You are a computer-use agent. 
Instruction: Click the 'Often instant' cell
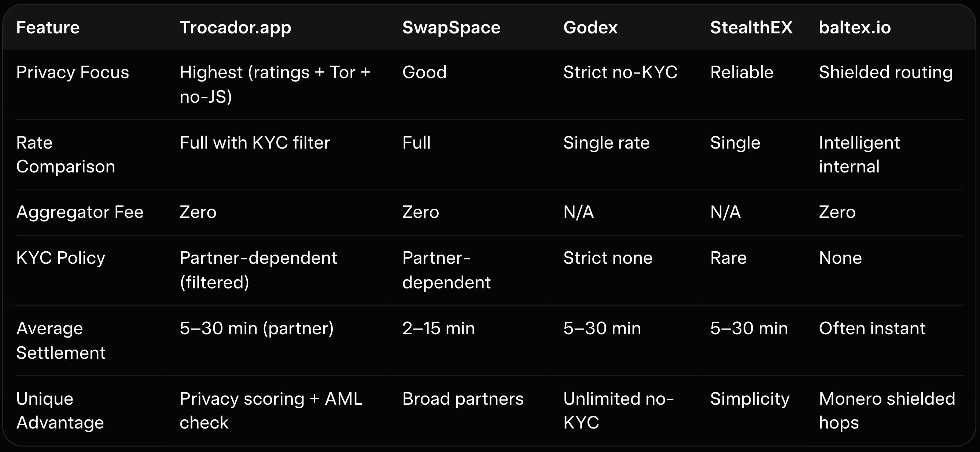pyautogui.click(x=872, y=328)
